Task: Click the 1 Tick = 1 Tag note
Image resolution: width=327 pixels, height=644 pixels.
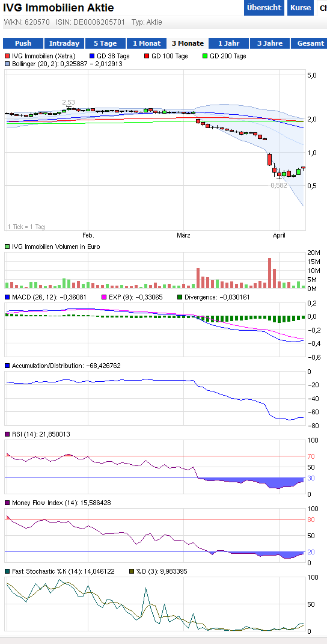Action: click(x=26, y=227)
